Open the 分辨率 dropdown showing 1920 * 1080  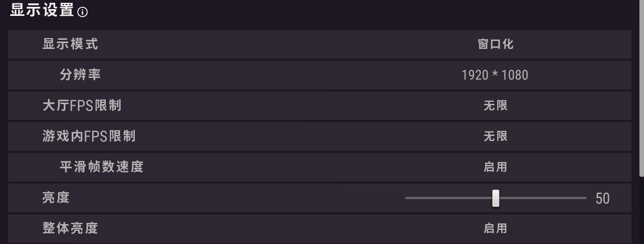coord(495,75)
